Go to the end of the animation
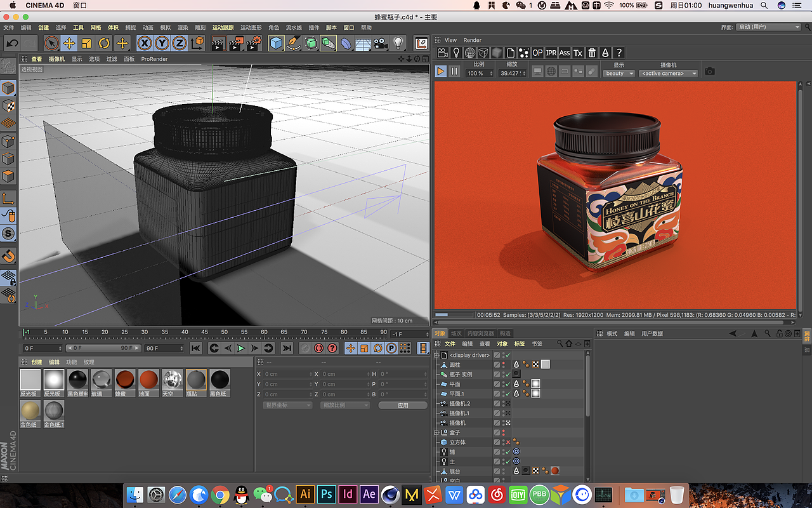Screen dimensions: 812x508 click(287, 348)
